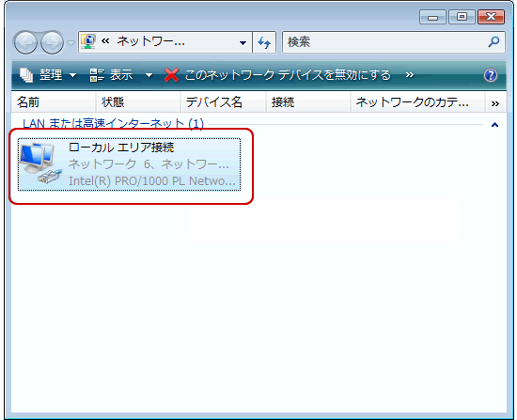Click the network folder icon in address bar
This screenshot has width=517, height=420.
[88, 42]
